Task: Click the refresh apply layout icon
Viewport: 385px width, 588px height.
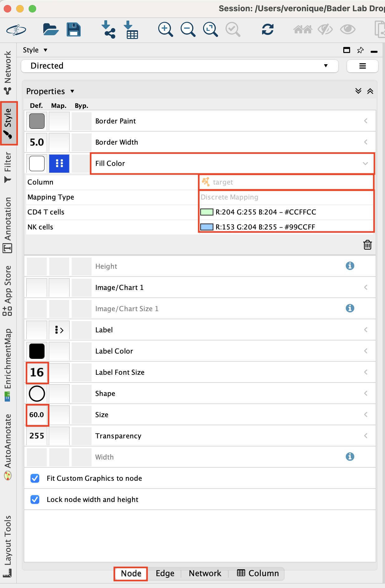Action: [x=268, y=30]
